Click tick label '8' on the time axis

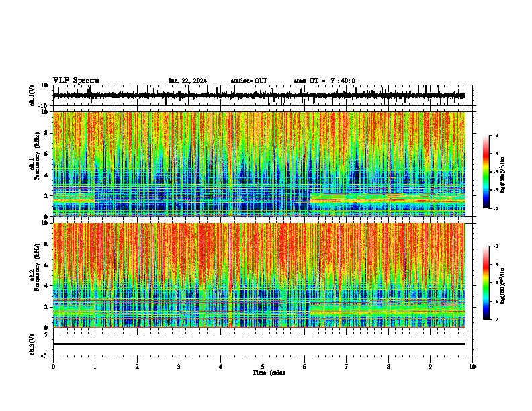pos(388,367)
